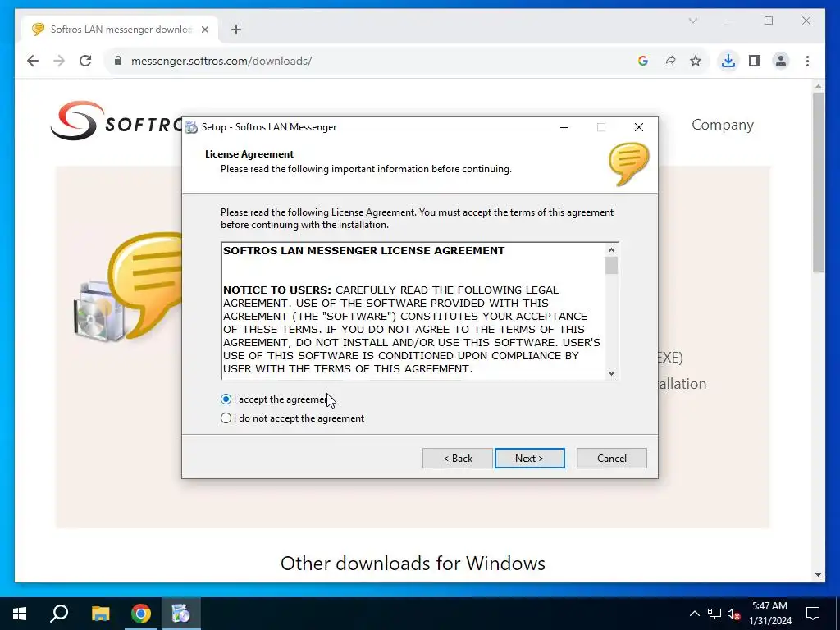Click the setup installer icon in title bar
The width and height of the screenshot is (840, 630).
pos(191,127)
